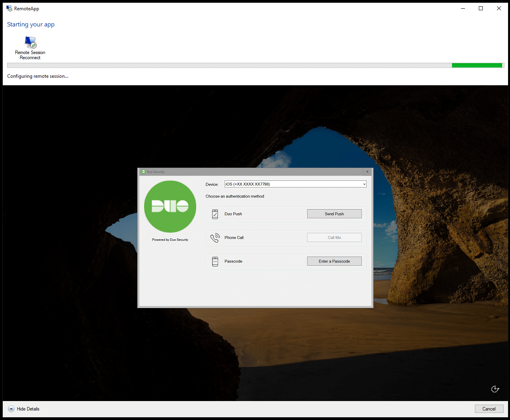
Task: Collapse details with Hide Details arrow
Action: coord(11,409)
